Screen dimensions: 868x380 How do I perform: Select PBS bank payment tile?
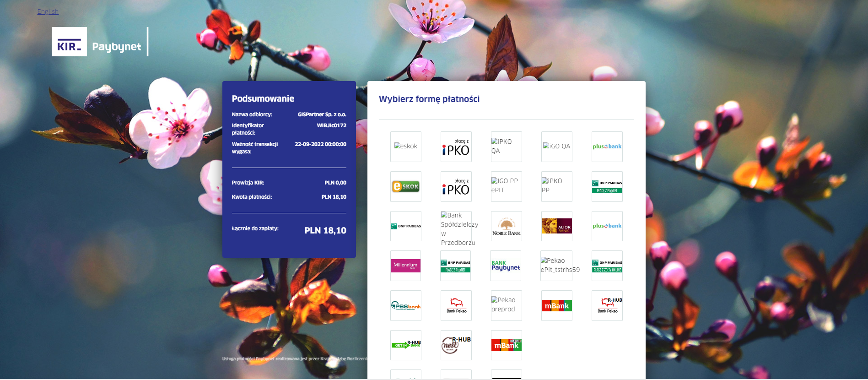[406, 305]
